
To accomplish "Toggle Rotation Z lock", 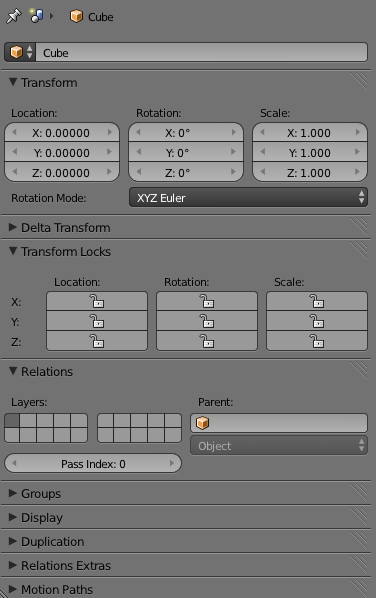I will point(207,341).
